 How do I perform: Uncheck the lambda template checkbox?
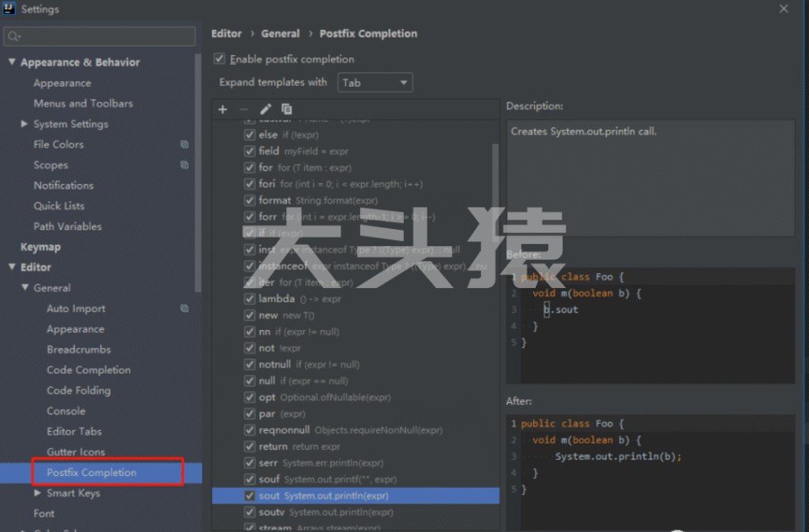click(250, 299)
